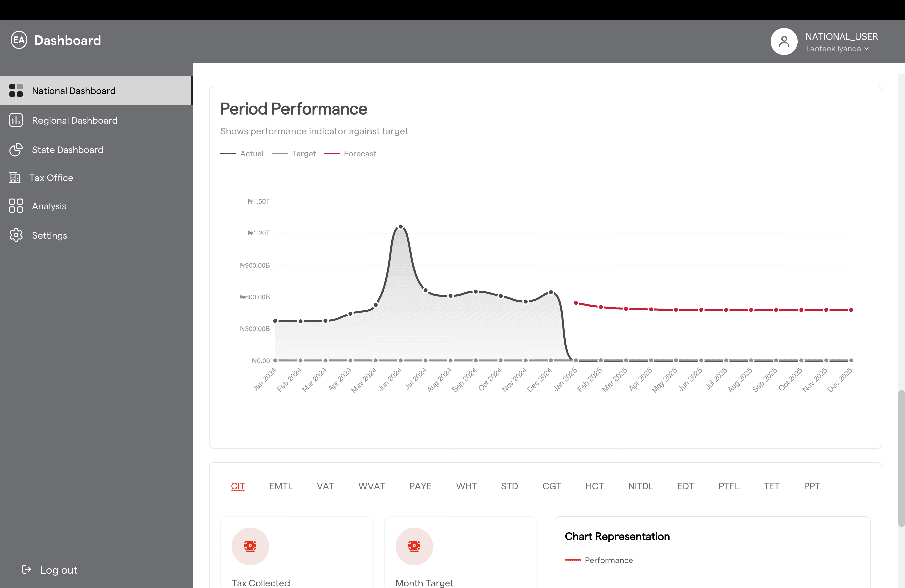Click the Regional Dashboard bar-chart icon
905x588 pixels.
coord(16,120)
